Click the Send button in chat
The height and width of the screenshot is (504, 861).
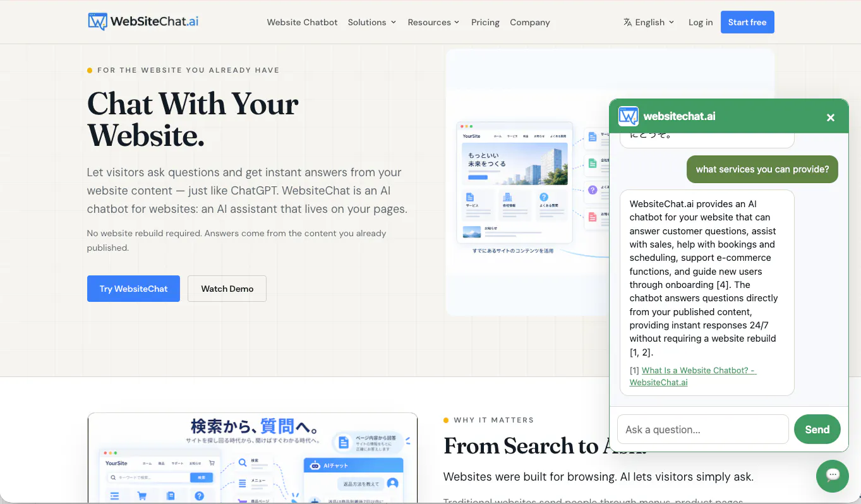tap(817, 429)
